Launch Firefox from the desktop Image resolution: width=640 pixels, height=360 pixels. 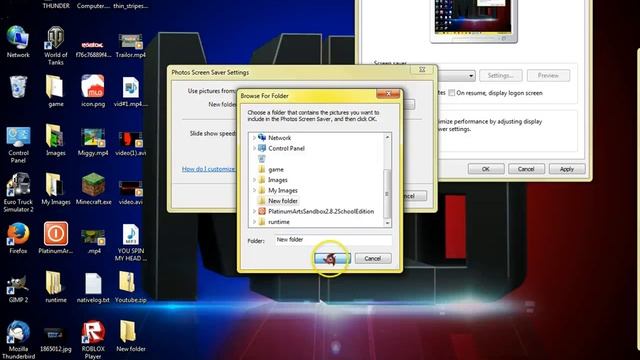[x=18, y=238]
